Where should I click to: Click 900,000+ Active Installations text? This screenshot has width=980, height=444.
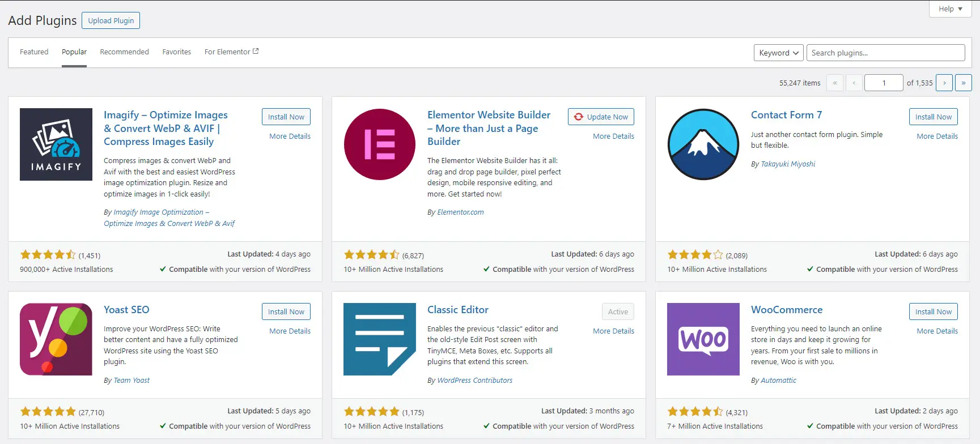(66, 270)
